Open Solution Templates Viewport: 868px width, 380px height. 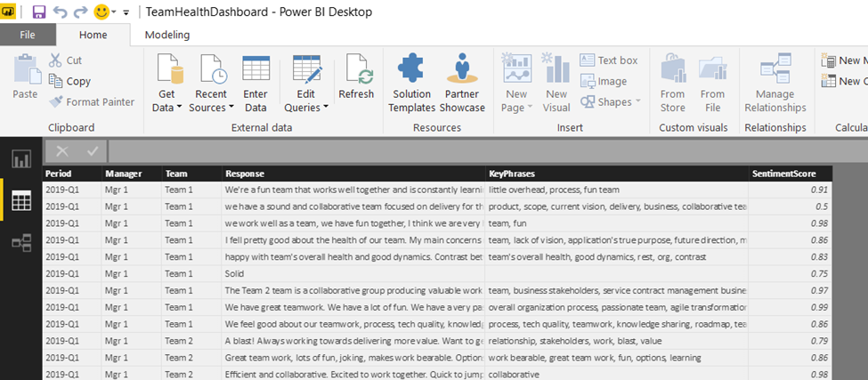point(411,83)
